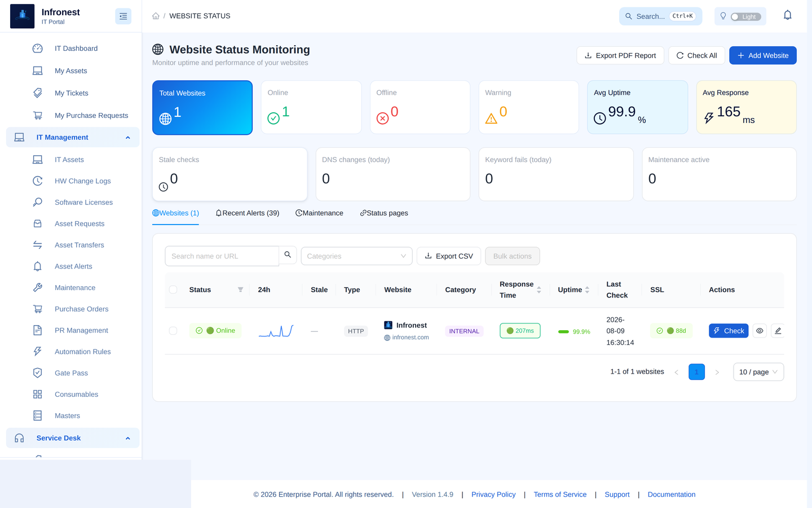
Task: Open HW Change Logs history icon
Action: tap(38, 181)
